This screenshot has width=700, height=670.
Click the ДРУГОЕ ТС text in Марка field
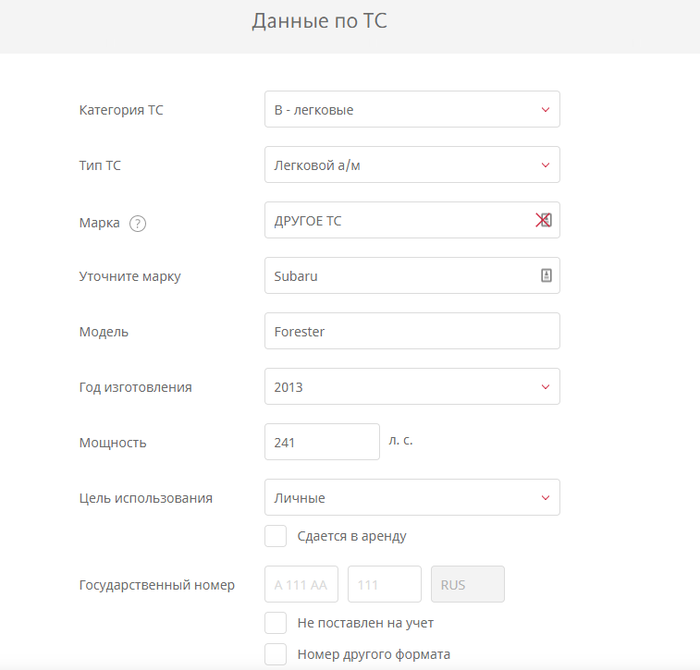coord(308,221)
